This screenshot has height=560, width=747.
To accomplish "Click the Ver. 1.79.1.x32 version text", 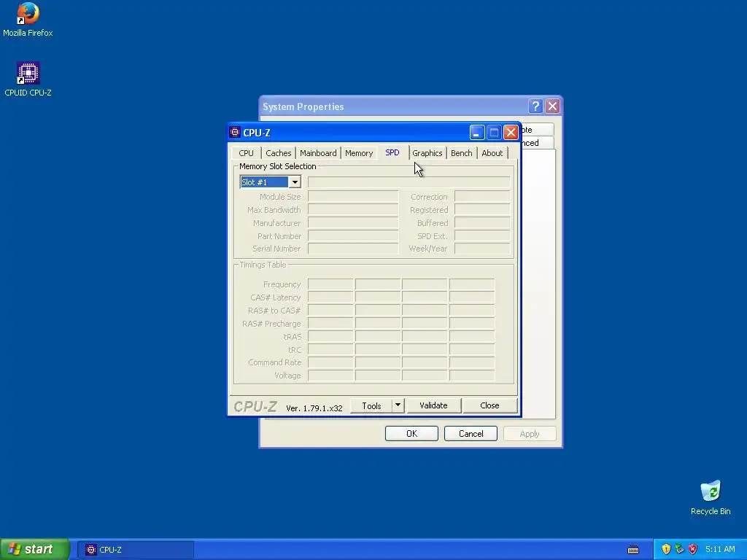I will [x=314, y=408].
